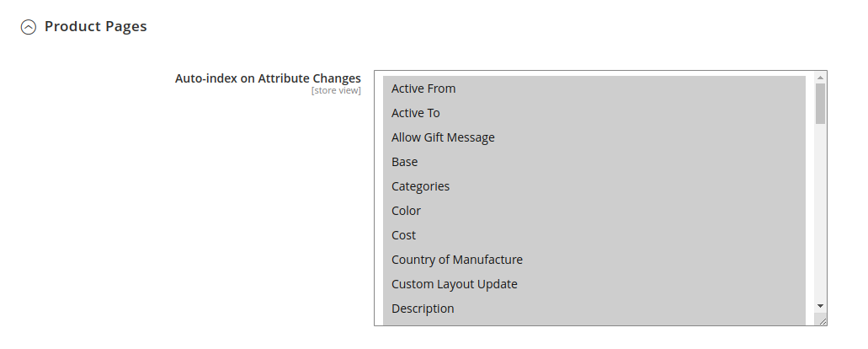Pick Categories from the attribute list
868x349 pixels.
[594, 186]
